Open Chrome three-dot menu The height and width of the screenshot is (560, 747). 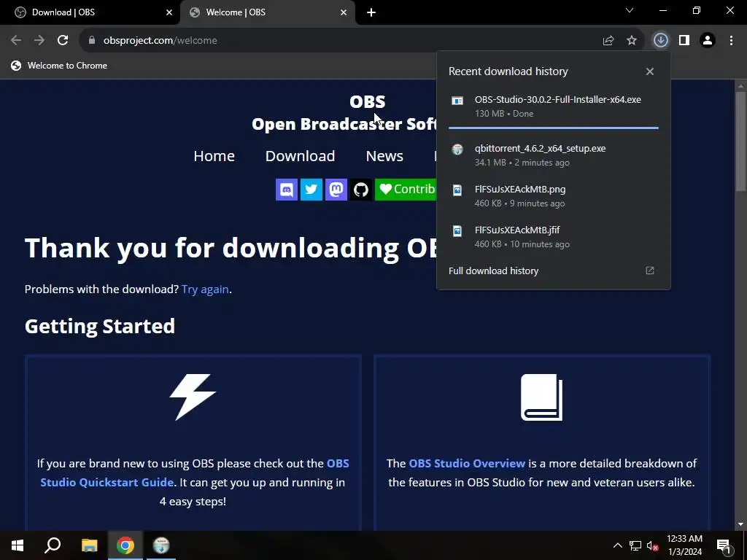click(x=731, y=41)
